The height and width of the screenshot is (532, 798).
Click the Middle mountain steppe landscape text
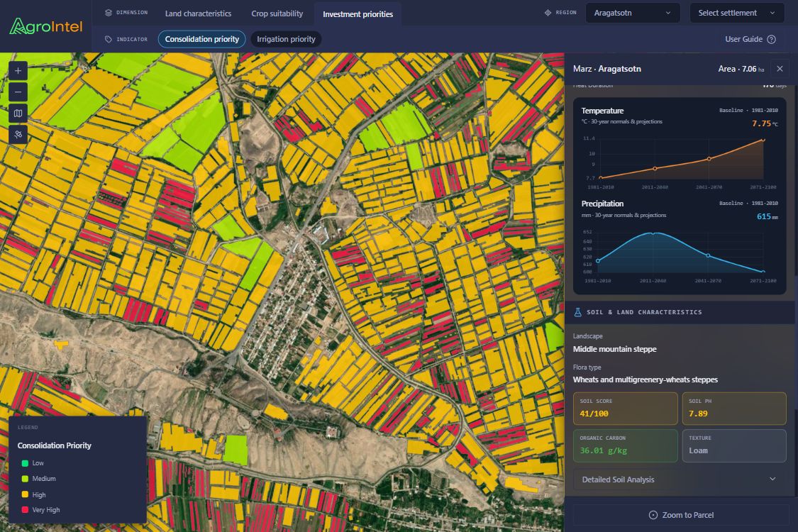point(615,349)
